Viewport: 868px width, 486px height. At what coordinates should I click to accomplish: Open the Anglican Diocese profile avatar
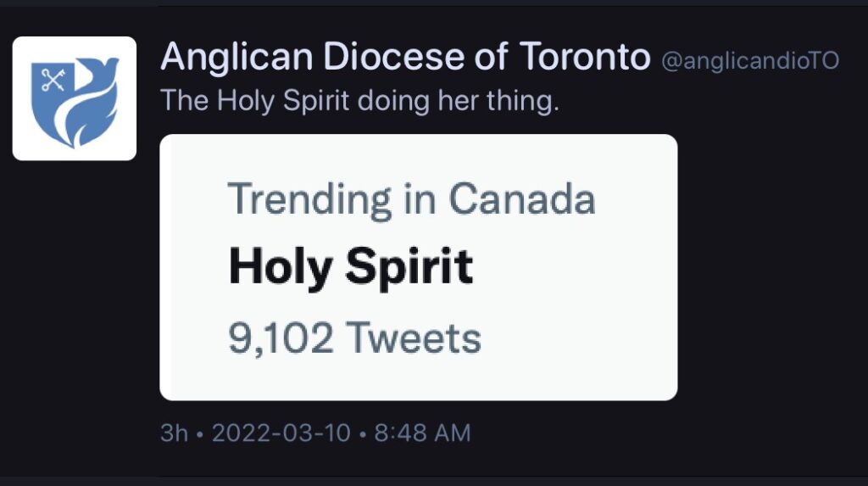[x=75, y=98]
